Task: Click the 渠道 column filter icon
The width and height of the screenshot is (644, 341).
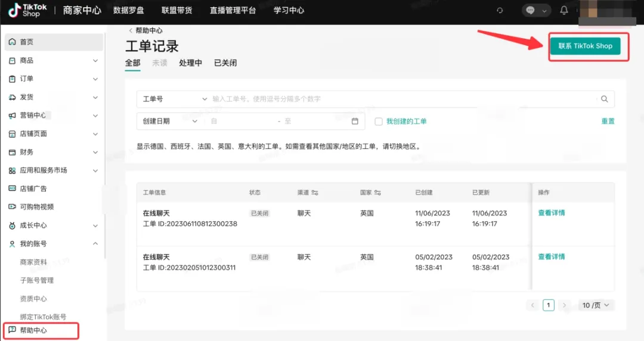Action: 315,193
